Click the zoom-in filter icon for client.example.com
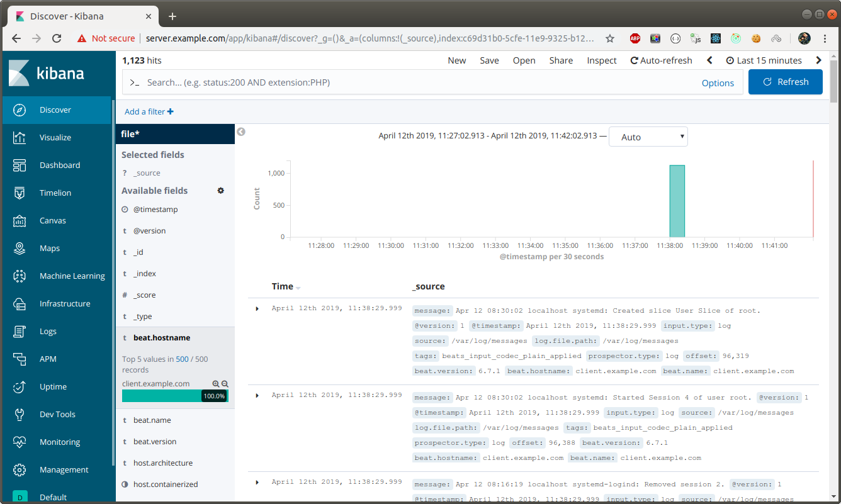Viewport: 841px width, 504px height. point(216,384)
